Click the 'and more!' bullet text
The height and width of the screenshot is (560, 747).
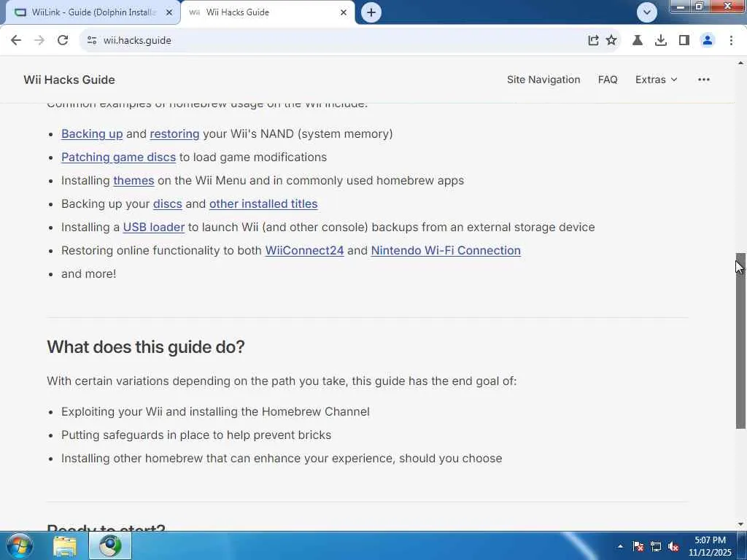(88, 274)
